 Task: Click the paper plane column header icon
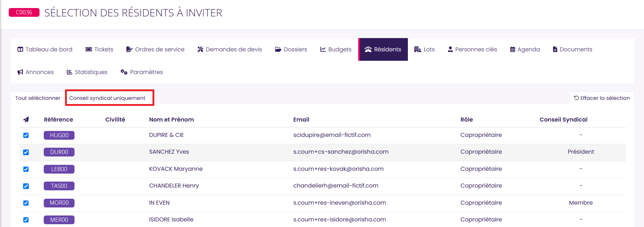coord(26,119)
